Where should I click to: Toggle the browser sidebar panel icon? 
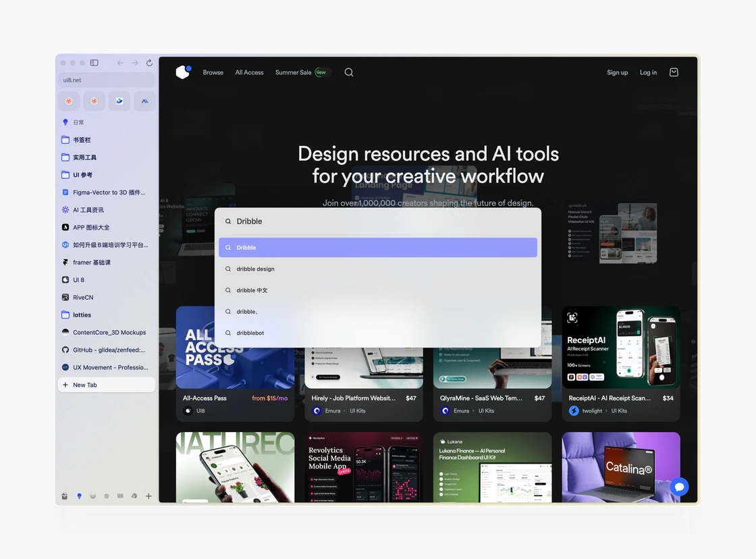pyautogui.click(x=94, y=63)
